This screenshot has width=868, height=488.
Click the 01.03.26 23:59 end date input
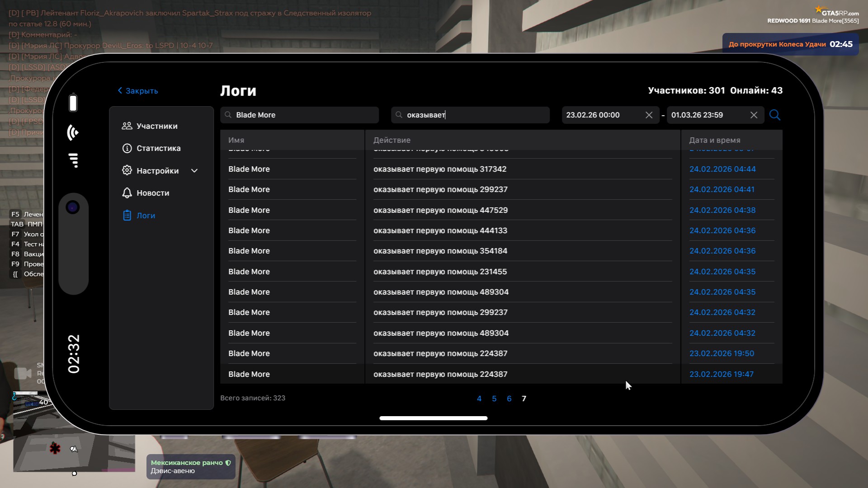pos(705,115)
